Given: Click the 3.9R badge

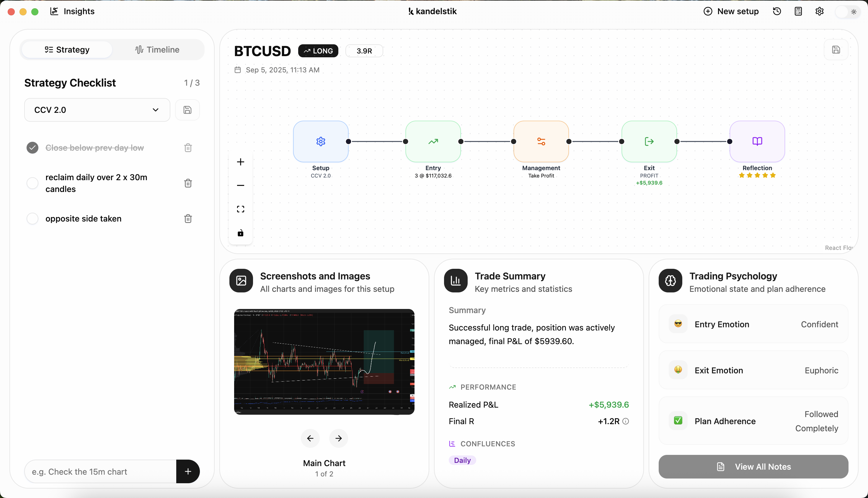Looking at the screenshot, I should click(364, 51).
